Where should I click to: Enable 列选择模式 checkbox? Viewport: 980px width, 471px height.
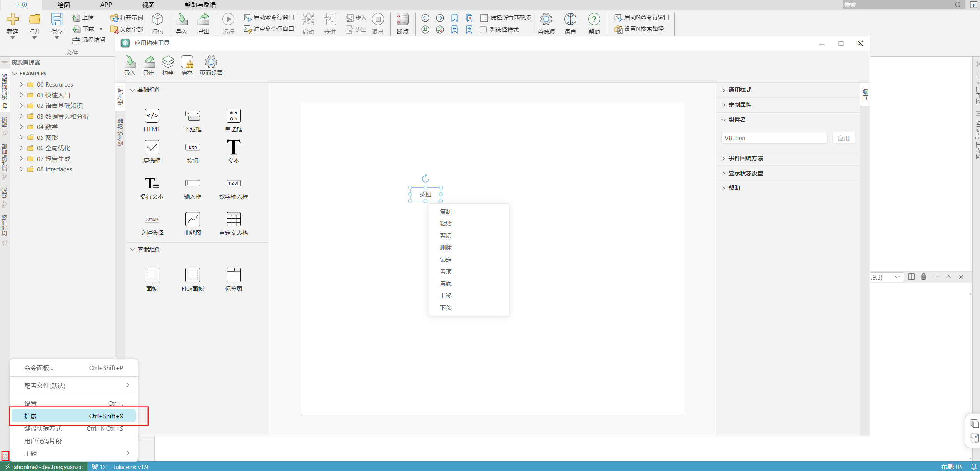point(484,30)
